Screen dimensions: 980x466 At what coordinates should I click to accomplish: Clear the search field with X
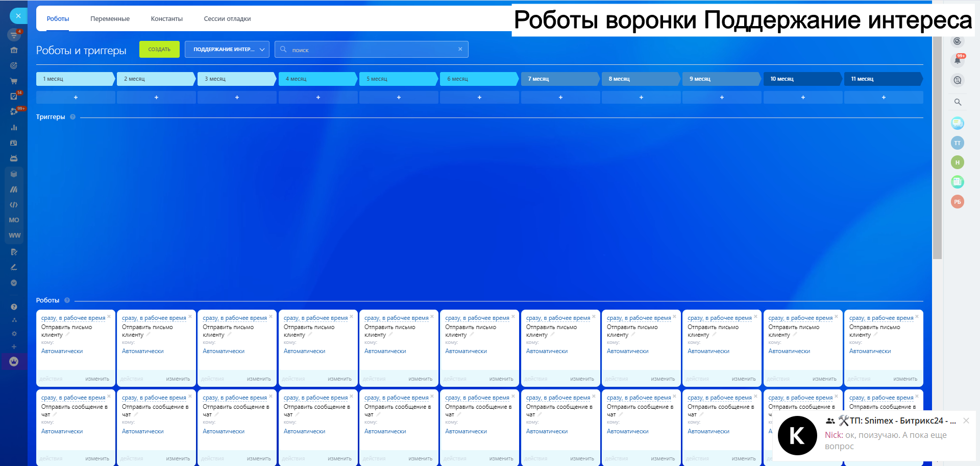[460, 49]
